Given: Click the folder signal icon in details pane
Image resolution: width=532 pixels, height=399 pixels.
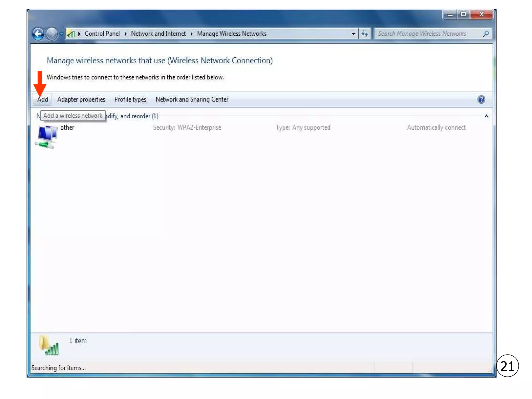Looking at the screenshot, I should tap(49, 345).
